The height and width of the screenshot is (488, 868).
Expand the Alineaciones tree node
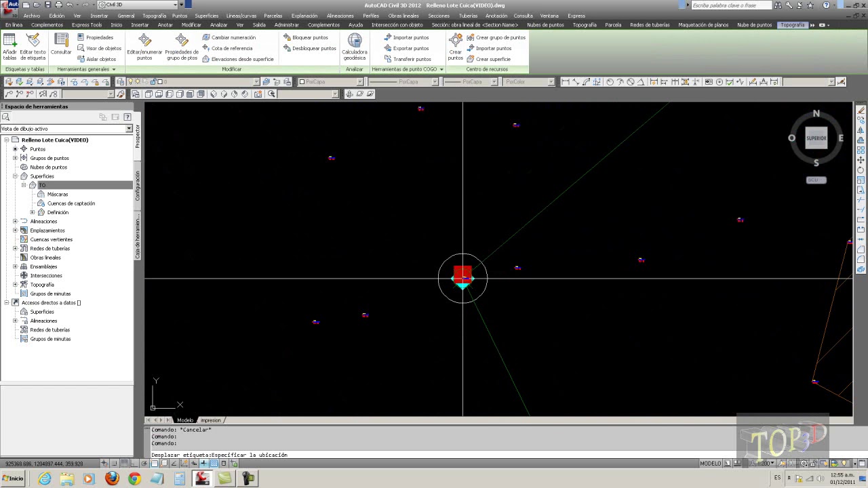tap(15, 222)
